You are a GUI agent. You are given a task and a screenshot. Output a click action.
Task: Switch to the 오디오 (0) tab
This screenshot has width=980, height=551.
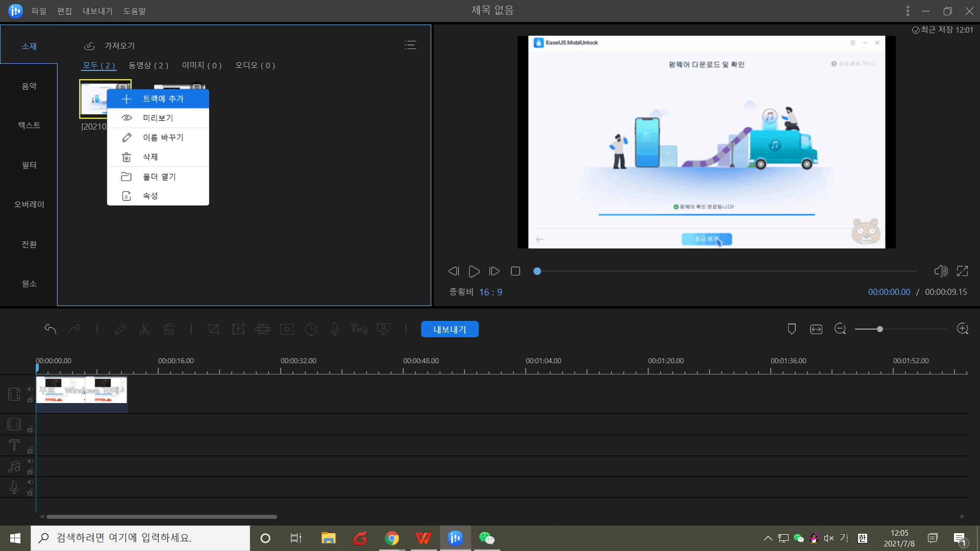click(x=255, y=65)
